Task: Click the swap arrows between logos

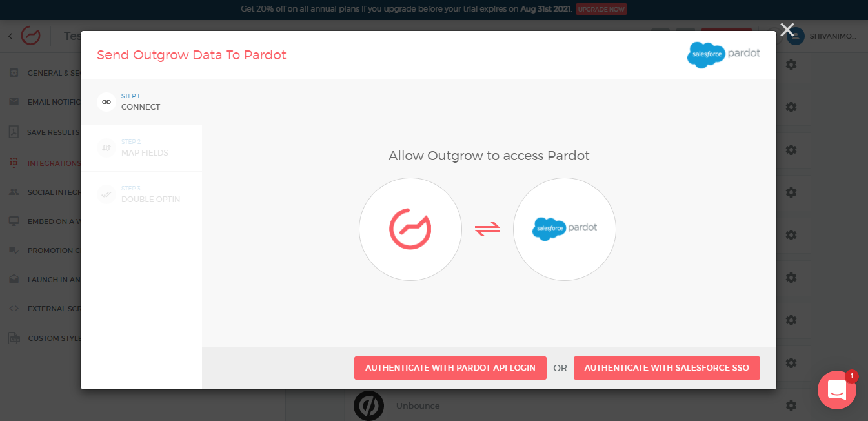Action: click(488, 229)
